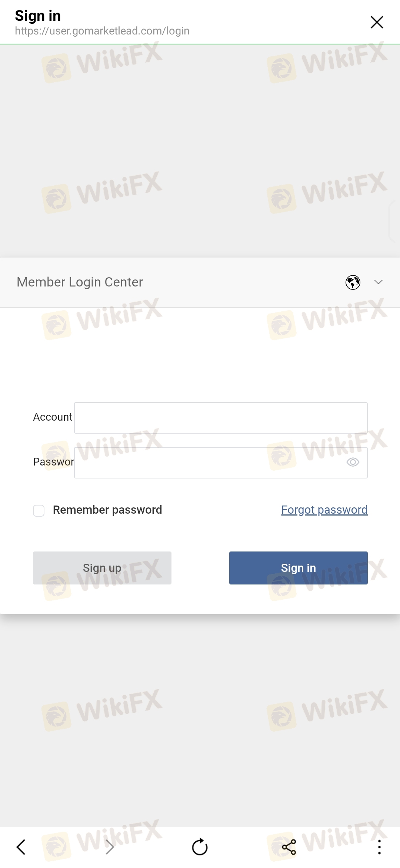Share the page using the share icon

tap(289, 847)
